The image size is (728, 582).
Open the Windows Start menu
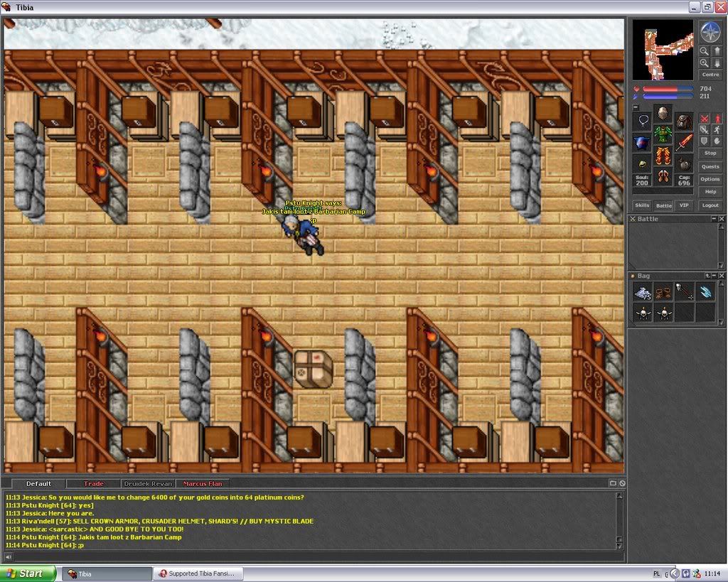[x=28, y=573]
